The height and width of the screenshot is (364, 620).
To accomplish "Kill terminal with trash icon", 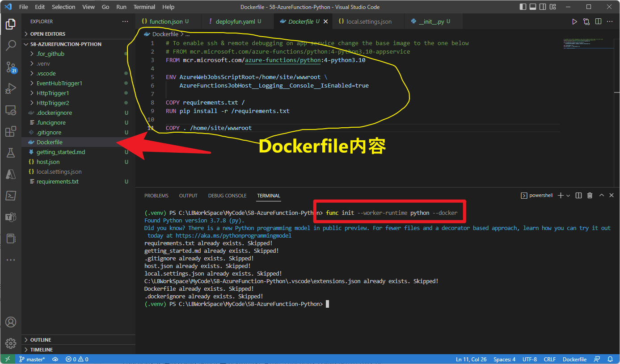I will (x=590, y=196).
